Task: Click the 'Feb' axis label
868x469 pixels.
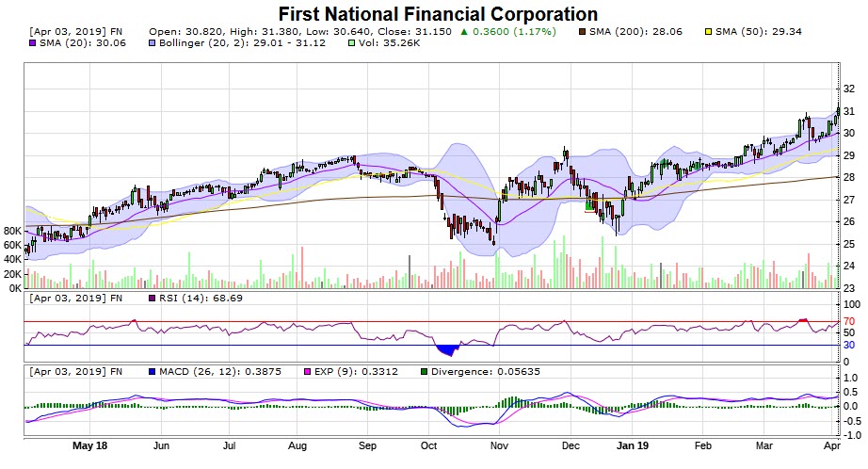Action: coord(703,445)
